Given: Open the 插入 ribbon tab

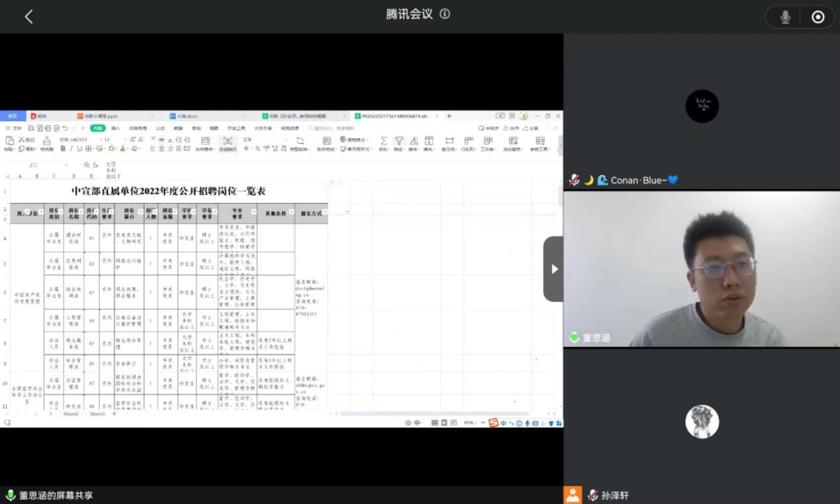Looking at the screenshot, I should [116, 128].
